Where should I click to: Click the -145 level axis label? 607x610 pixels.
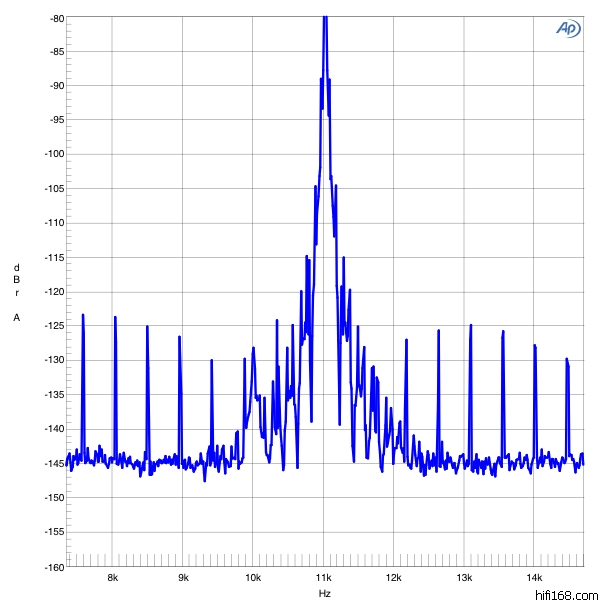pyautogui.click(x=53, y=463)
